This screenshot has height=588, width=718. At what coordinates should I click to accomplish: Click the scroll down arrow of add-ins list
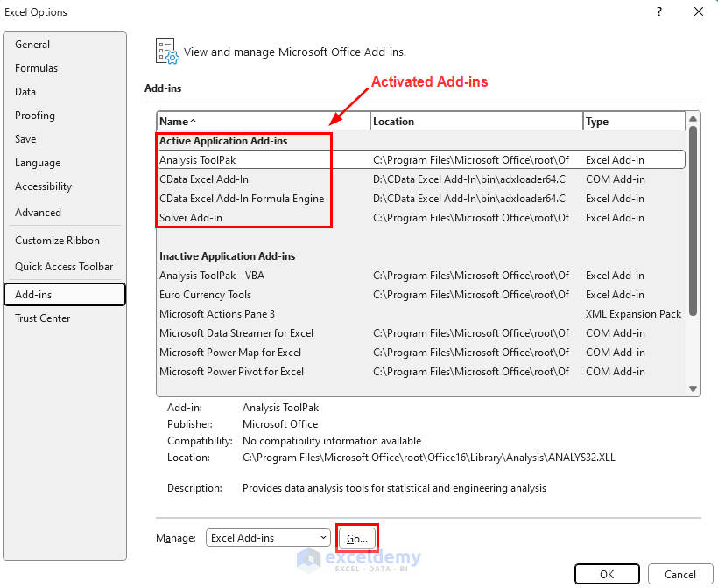coord(693,389)
